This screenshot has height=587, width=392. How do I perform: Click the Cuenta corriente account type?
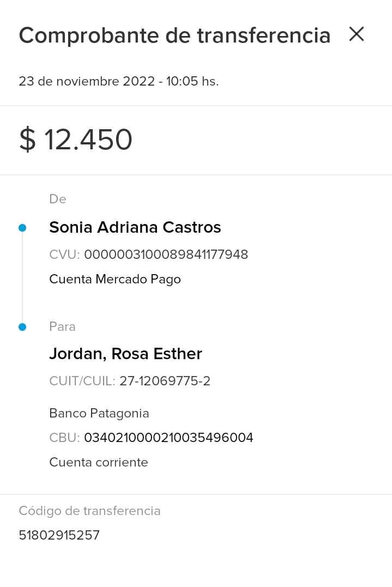98,462
